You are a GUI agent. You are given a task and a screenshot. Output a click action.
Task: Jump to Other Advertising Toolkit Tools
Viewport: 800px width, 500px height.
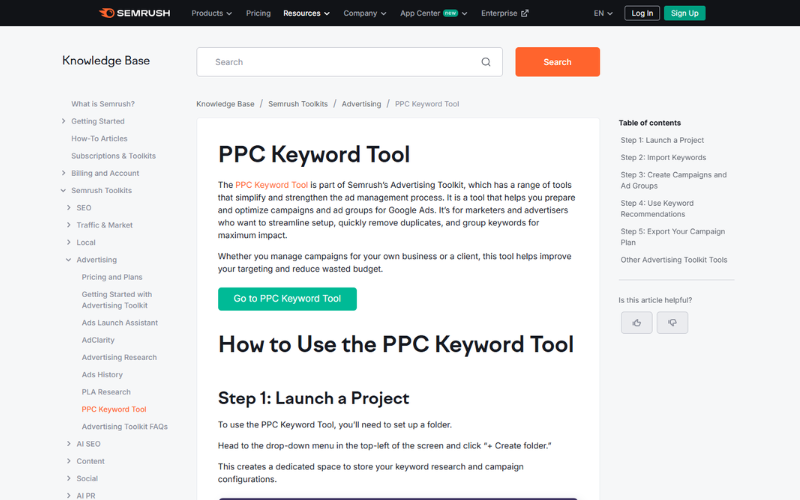click(x=673, y=260)
